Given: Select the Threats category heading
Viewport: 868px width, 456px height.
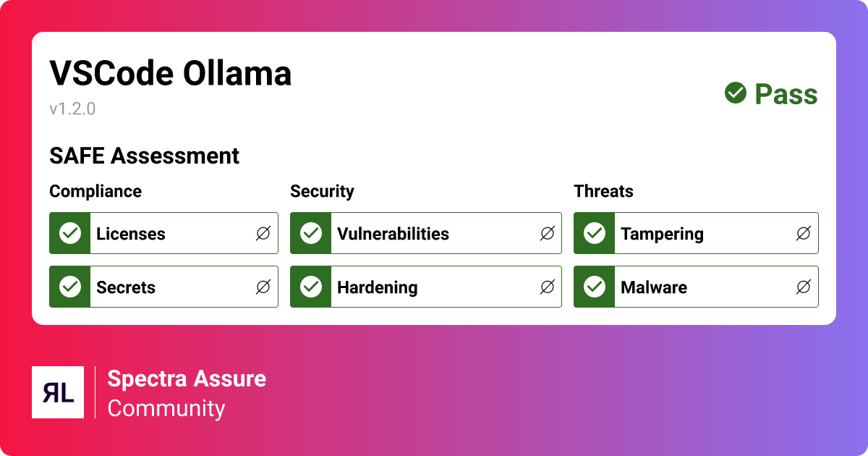Looking at the screenshot, I should pos(603,191).
